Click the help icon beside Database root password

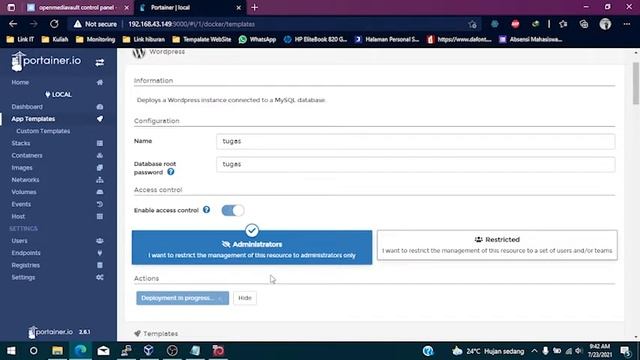tap(171, 172)
